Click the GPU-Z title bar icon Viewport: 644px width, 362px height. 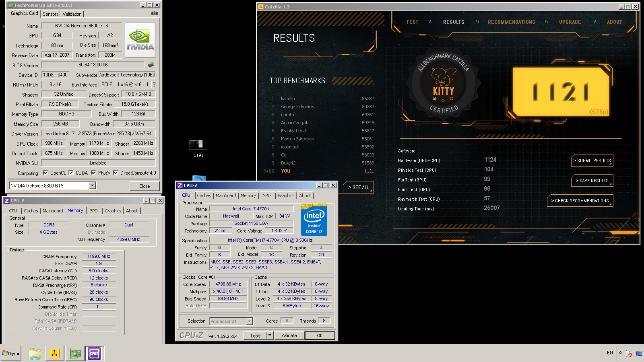[10, 5]
